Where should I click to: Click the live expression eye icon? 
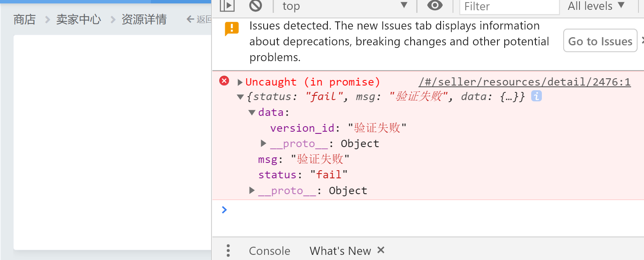pos(435,6)
